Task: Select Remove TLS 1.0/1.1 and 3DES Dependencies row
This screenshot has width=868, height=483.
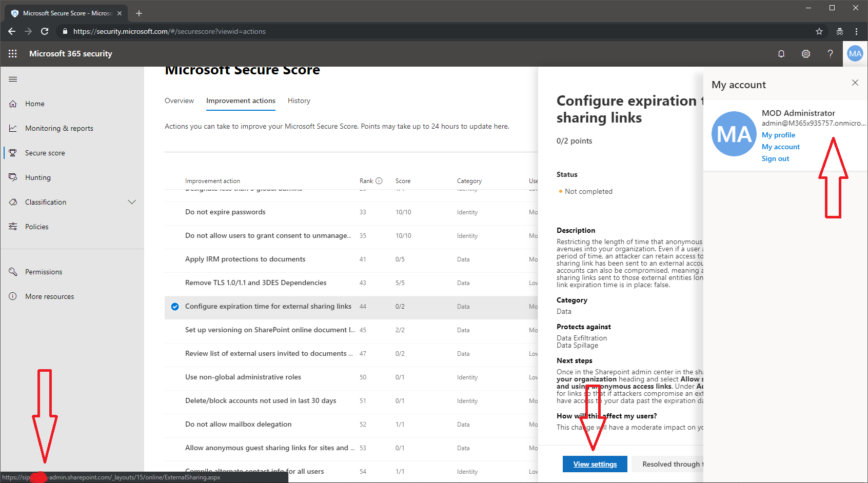Action: point(351,283)
